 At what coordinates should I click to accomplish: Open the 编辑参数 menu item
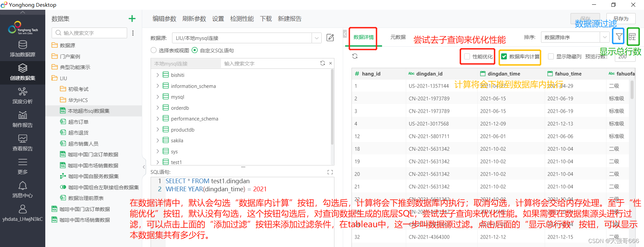coord(164,19)
